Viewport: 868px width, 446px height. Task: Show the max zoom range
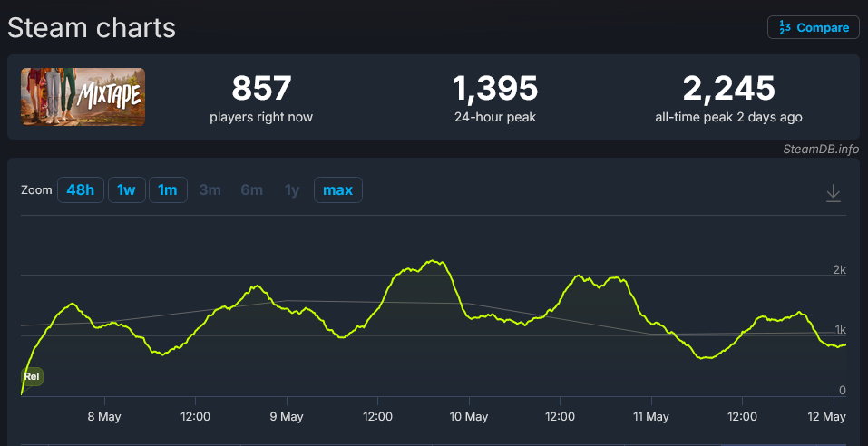click(x=337, y=189)
